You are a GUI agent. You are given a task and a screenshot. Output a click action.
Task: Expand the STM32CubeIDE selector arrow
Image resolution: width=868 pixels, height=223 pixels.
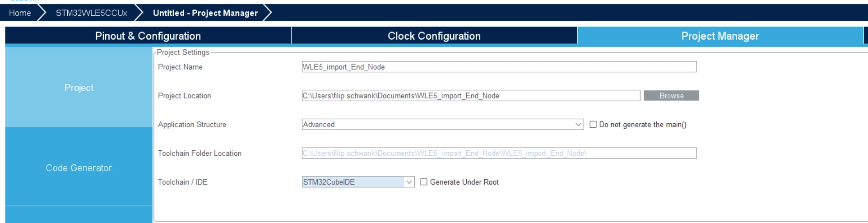[x=409, y=182]
